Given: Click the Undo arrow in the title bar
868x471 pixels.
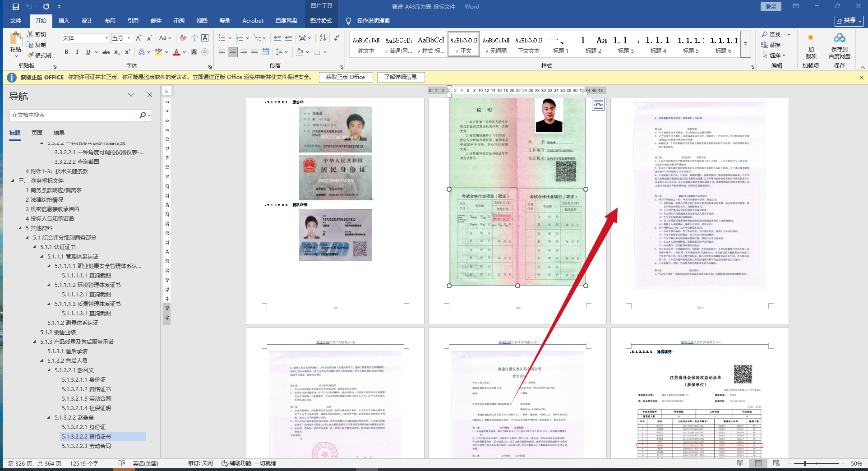Looking at the screenshot, I should (x=29, y=7).
